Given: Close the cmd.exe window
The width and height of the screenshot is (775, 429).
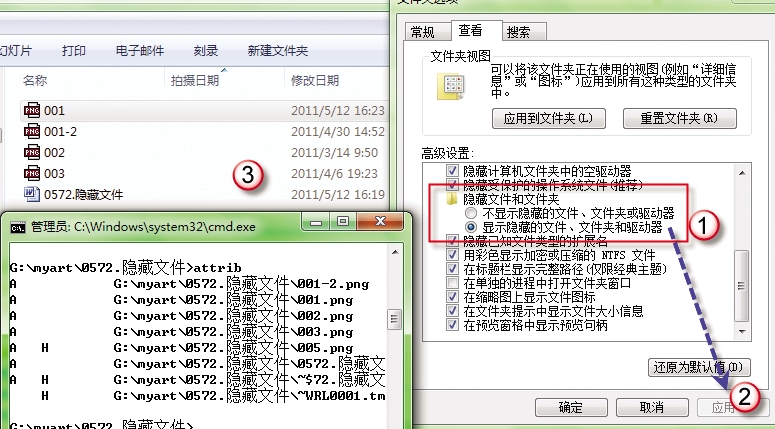Looking at the screenshot, I should pyautogui.click(x=380, y=222).
